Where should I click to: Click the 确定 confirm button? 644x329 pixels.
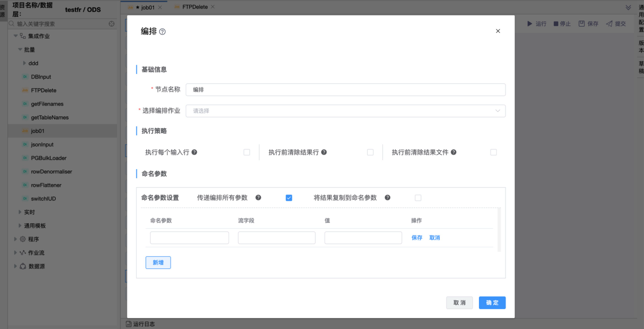(x=492, y=303)
